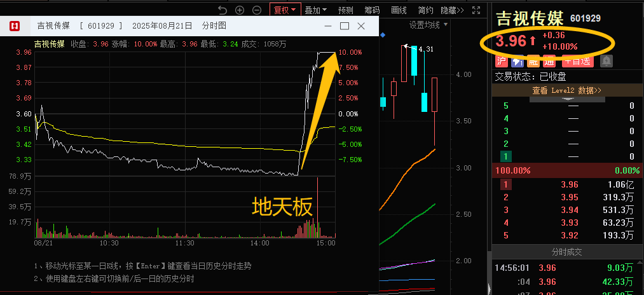644x295 pixels.
Task: Select bid level 5 price 3.92
Action: 569,235
